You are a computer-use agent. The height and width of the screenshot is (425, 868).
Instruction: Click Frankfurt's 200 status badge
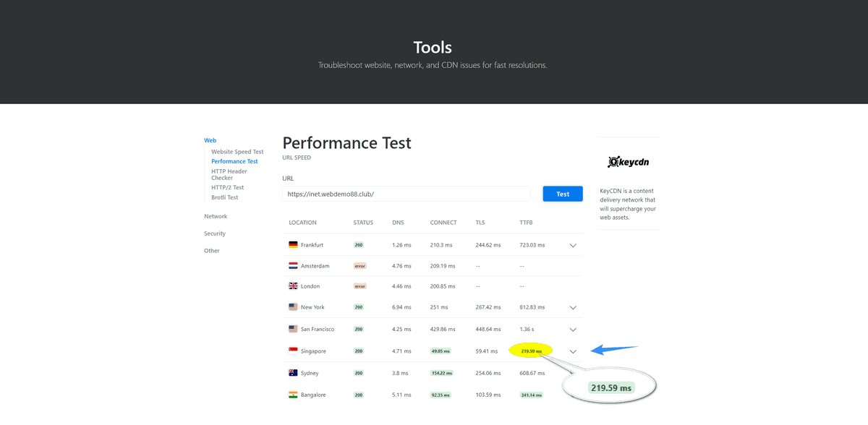coord(359,245)
